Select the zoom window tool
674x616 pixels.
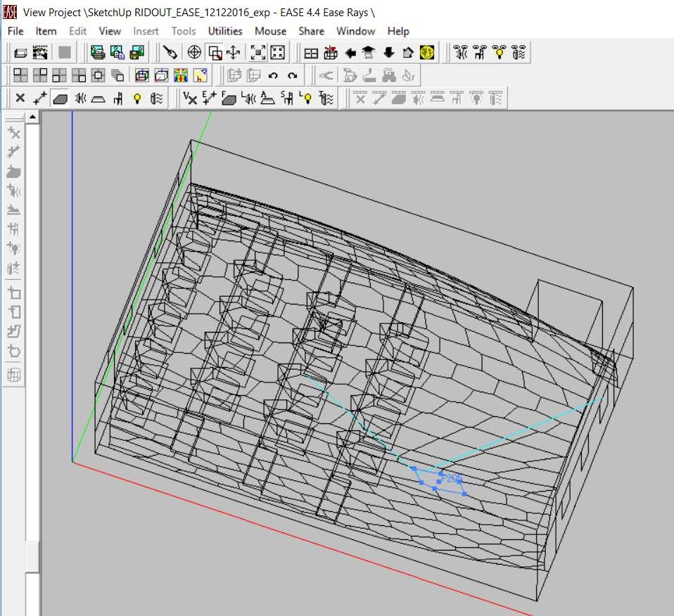(214, 53)
